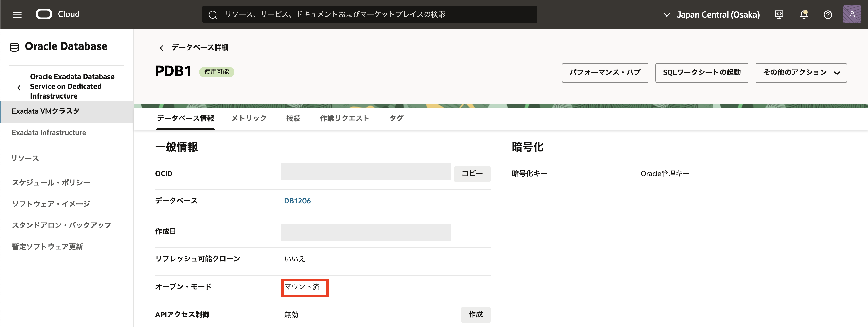Expand the その他のアクション dropdown

pyautogui.click(x=801, y=73)
